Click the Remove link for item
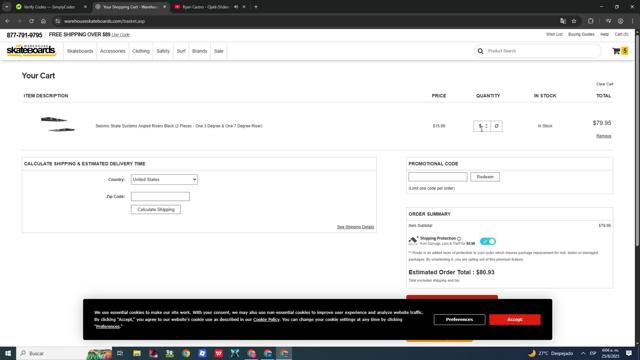 (x=604, y=136)
